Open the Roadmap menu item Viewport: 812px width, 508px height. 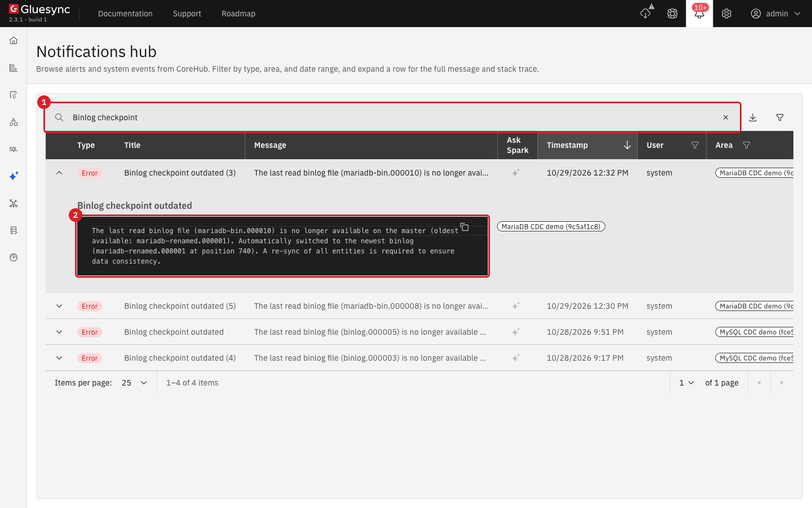(239, 14)
